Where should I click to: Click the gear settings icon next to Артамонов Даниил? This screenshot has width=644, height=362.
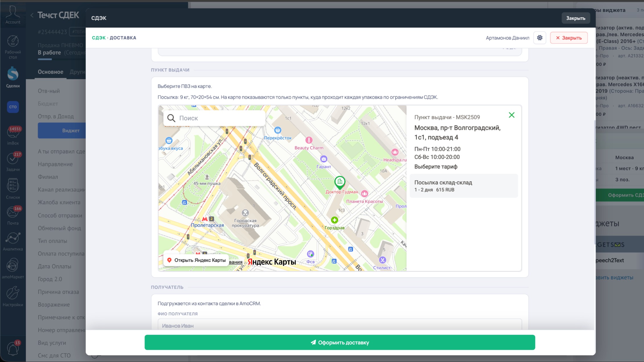tap(540, 38)
